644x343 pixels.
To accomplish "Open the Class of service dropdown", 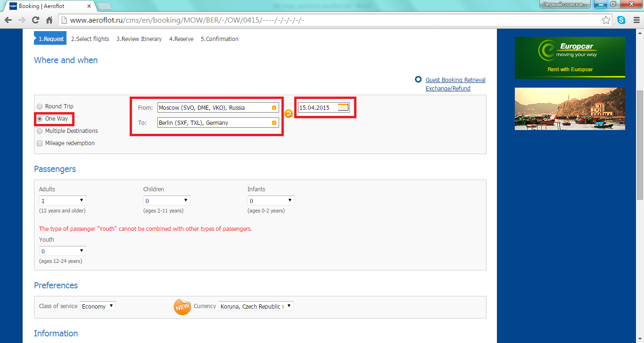I will click(98, 306).
